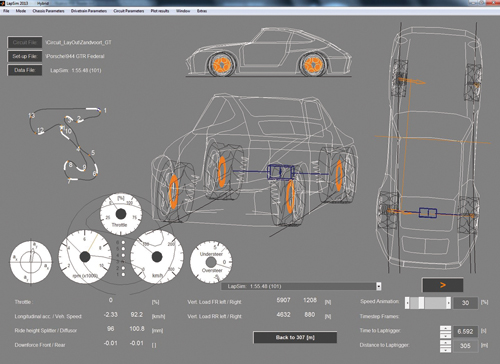
Task: Click the orange force arrow in top-view car
Action: (x=412, y=81)
